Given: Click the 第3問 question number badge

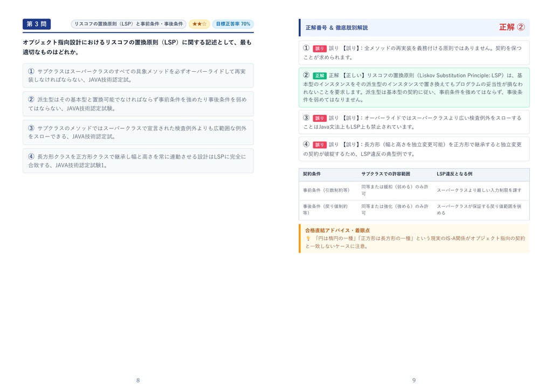Looking at the screenshot, I should (x=37, y=24).
